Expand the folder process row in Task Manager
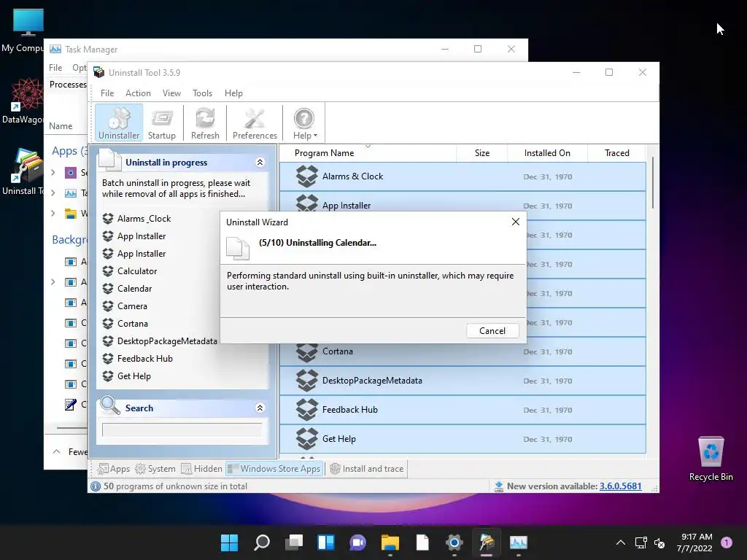Viewport: 747px width, 560px height. (x=53, y=214)
